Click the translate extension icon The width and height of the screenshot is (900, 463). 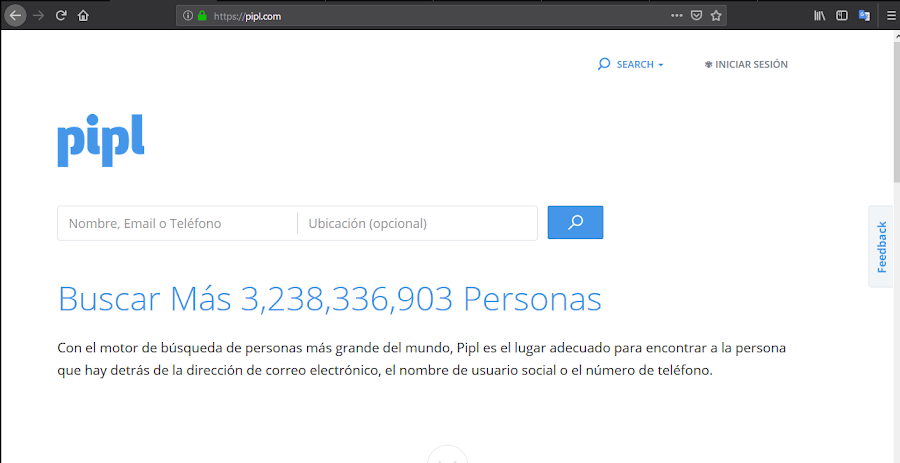tap(864, 15)
